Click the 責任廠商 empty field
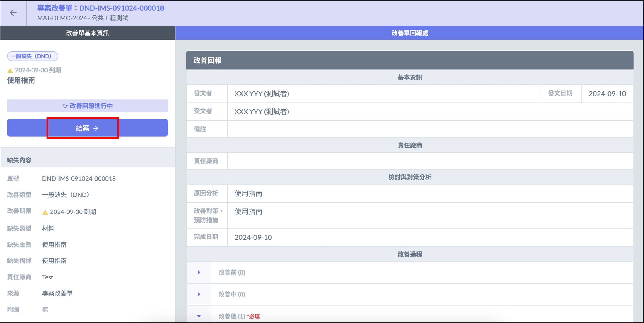 pos(430,161)
